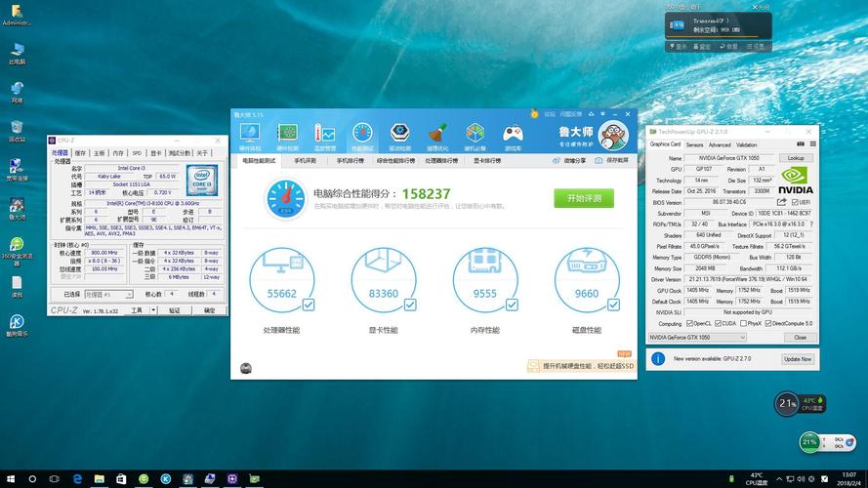
Task: Click the green 21% memory accelerator ball
Action: pos(809,441)
